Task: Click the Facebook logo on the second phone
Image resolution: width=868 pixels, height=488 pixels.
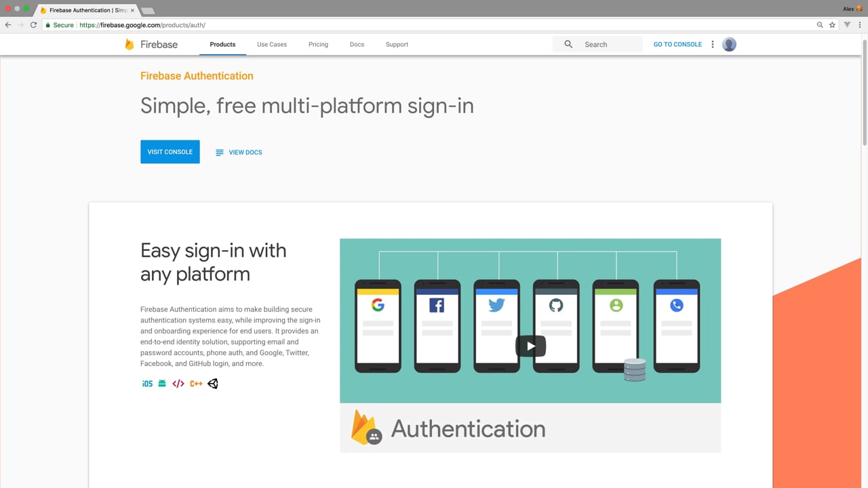Action: pos(437,305)
